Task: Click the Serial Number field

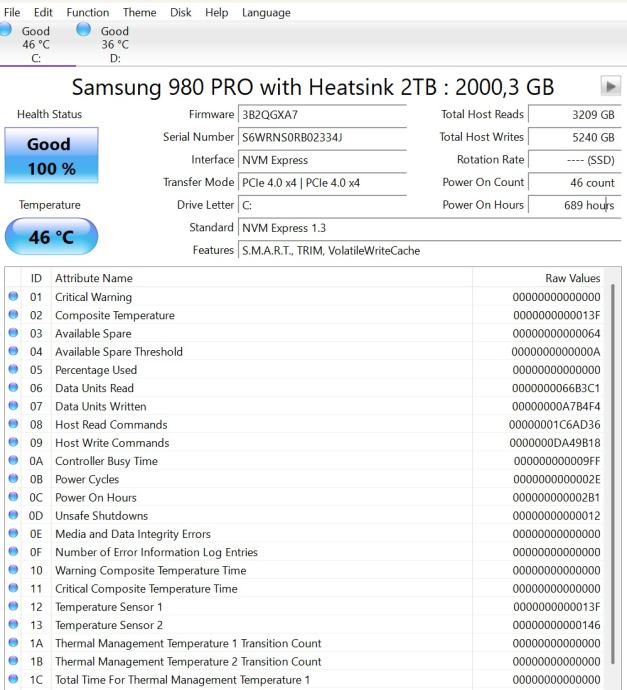Action: tap(322, 137)
